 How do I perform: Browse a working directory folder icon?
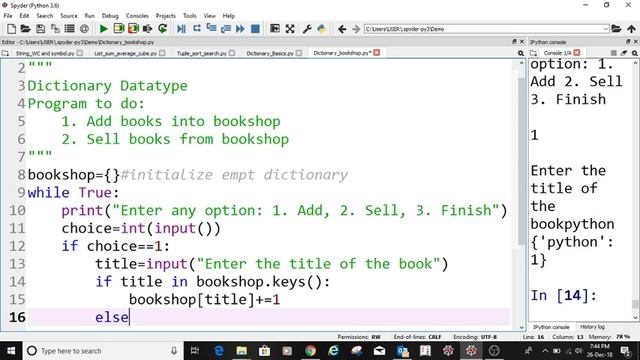pos(616,29)
